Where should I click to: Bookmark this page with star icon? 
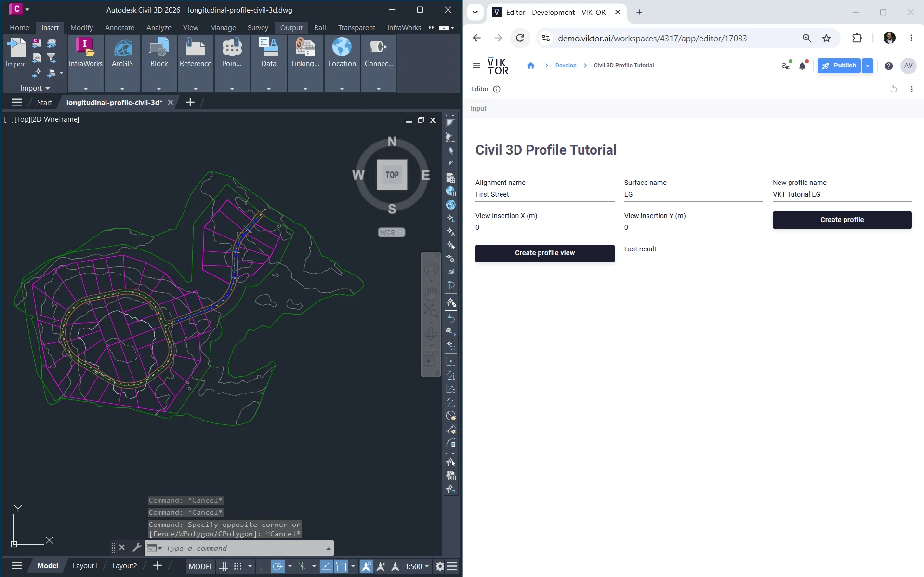[x=827, y=39]
